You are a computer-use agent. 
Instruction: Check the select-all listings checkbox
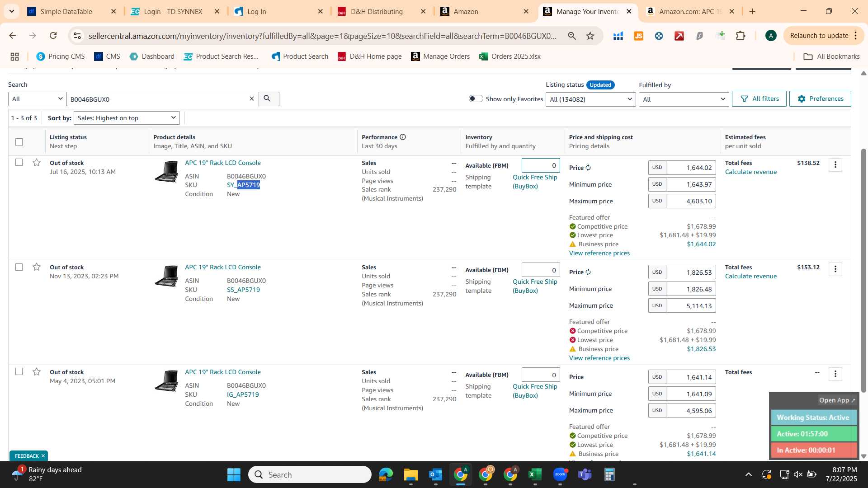point(19,142)
